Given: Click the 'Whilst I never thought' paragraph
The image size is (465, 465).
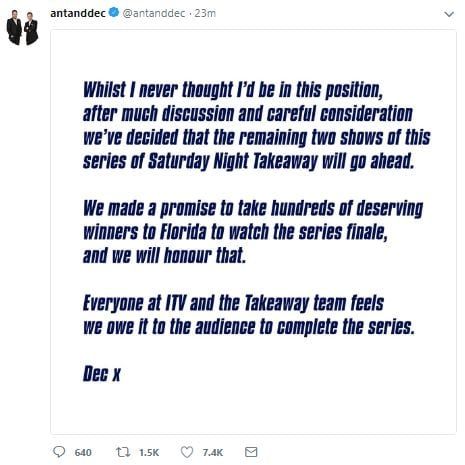Looking at the screenshot, I should (257, 126).
